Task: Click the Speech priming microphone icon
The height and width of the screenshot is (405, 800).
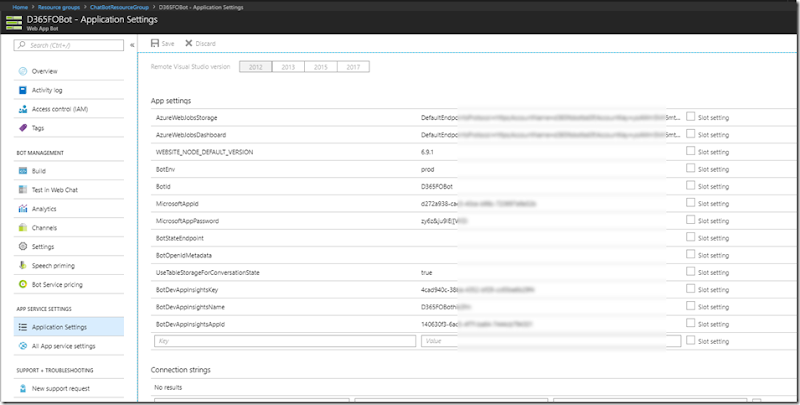Action: pyautogui.click(x=22, y=265)
